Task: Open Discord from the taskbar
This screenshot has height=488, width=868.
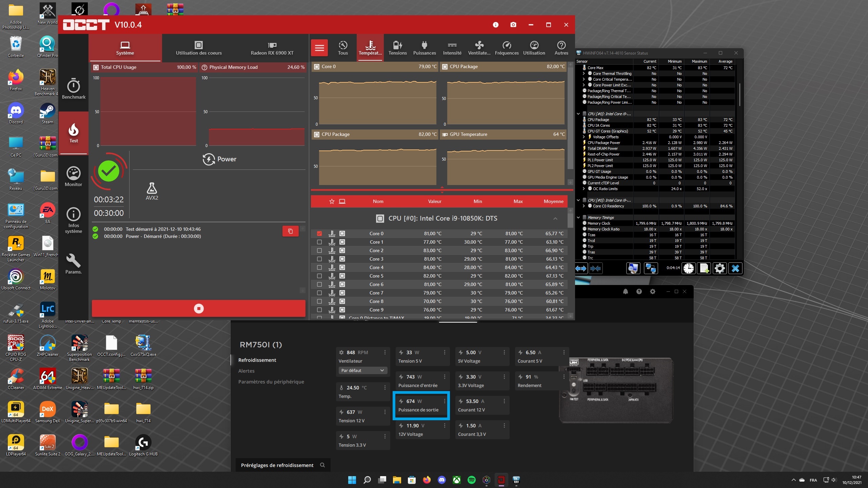Action: (441, 480)
